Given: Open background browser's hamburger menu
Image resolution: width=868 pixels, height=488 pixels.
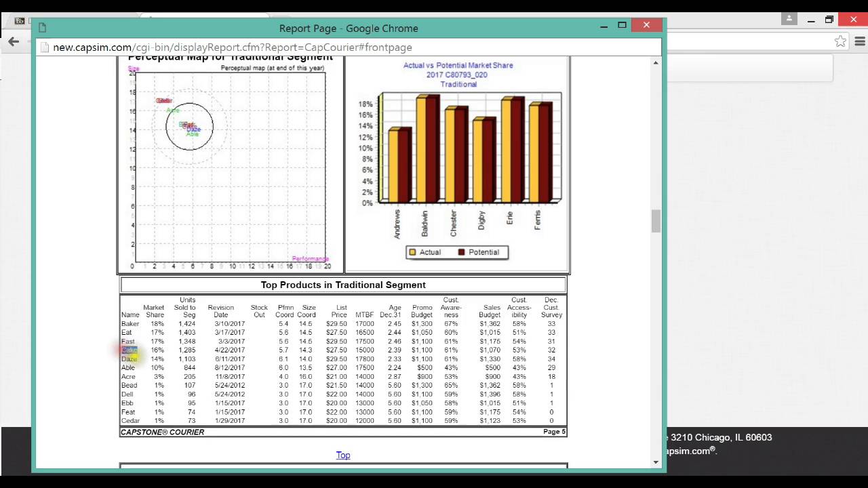Looking at the screenshot, I should tap(860, 41).
